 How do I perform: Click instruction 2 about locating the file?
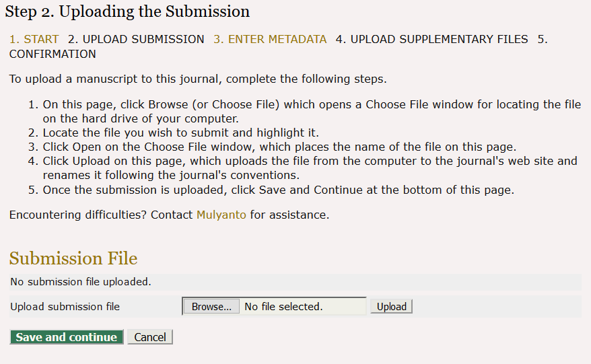click(x=180, y=133)
